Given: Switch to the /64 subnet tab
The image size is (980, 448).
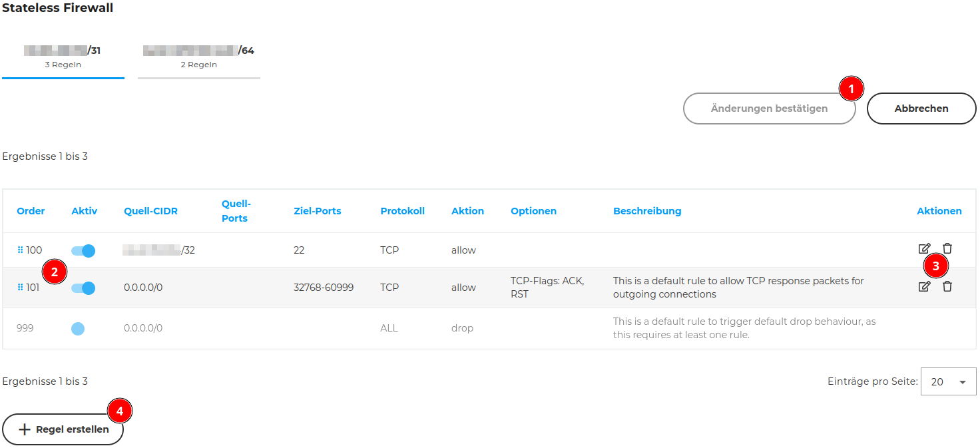Looking at the screenshot, I should pyautogui.click(x=199, y=57).
